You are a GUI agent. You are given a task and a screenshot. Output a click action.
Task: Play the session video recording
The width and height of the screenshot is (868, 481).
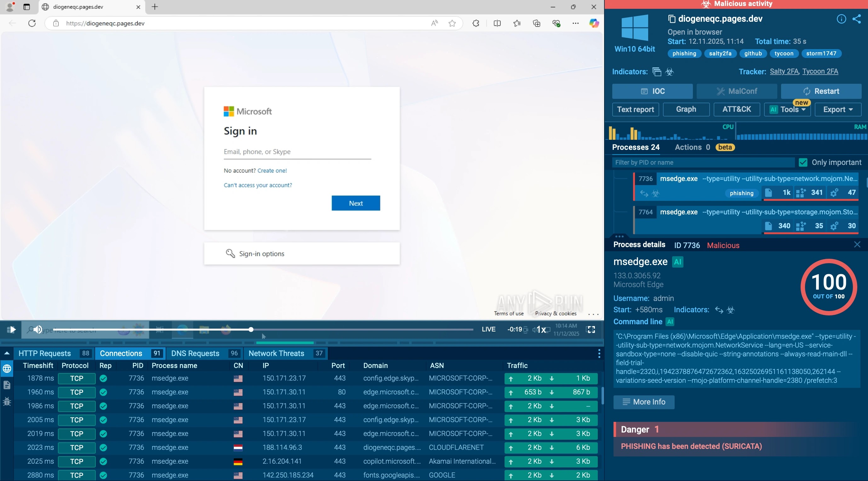pyautogui.click(x=11, y=329)
